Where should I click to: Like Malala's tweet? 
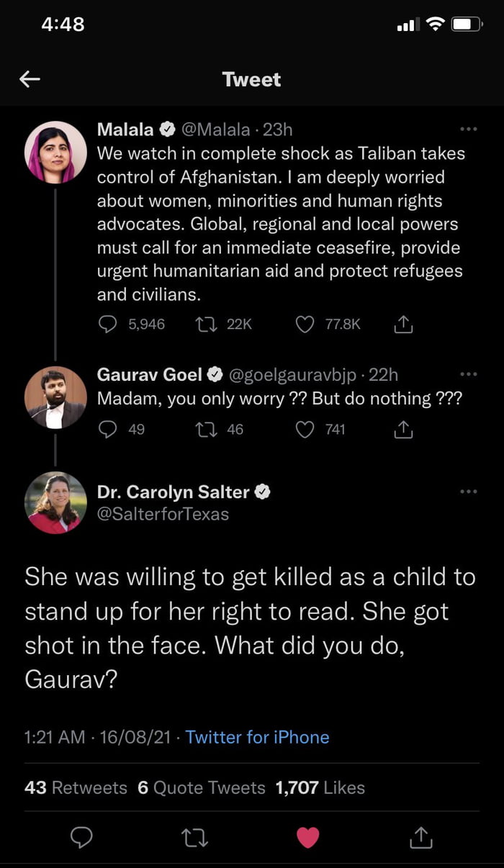click(305, 325)
